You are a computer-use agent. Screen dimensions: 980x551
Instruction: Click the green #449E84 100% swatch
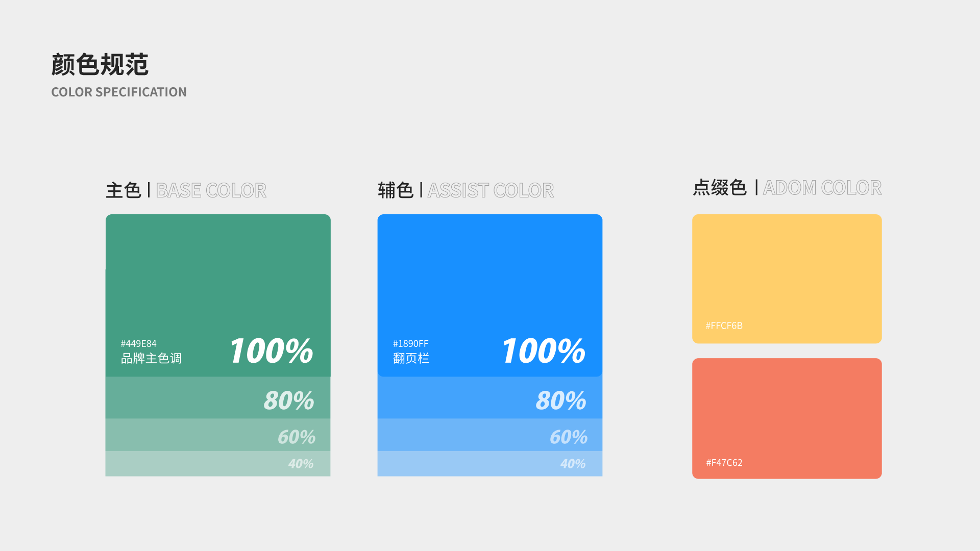pyautogui.click(x=218, y=295)
